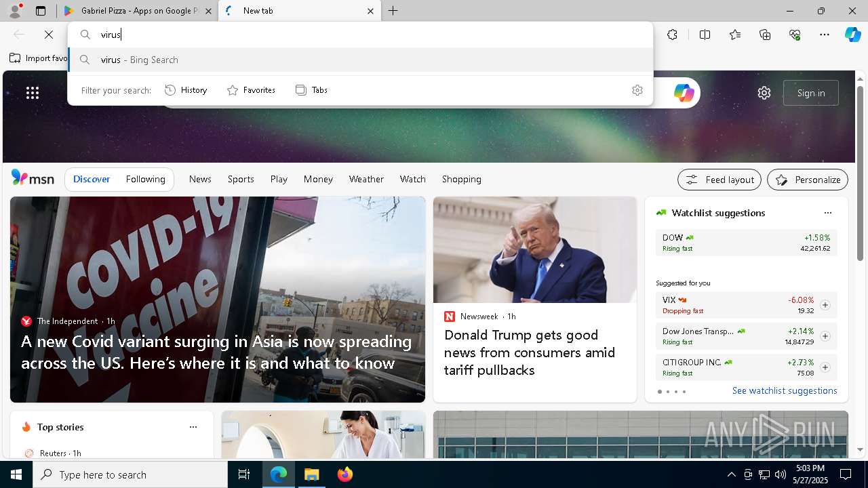Open Donald Trump Newsweek article
868x488 pixels.
(x=530, y=352)
